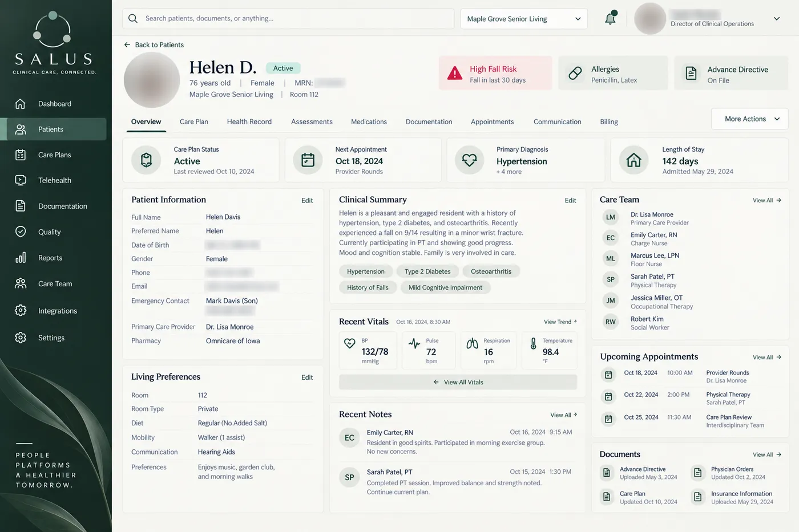Open the Assessments tab

point(312,121)
